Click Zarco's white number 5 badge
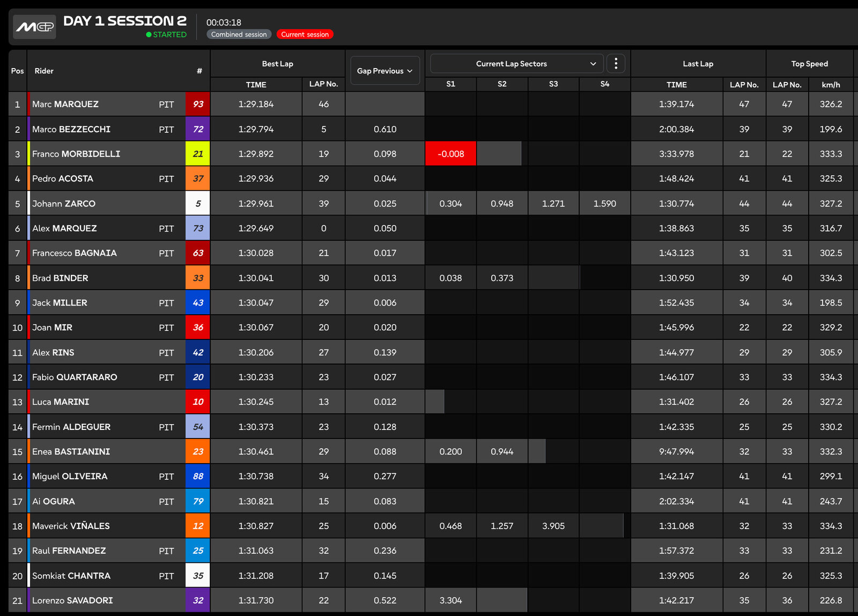 coord(198,204)
